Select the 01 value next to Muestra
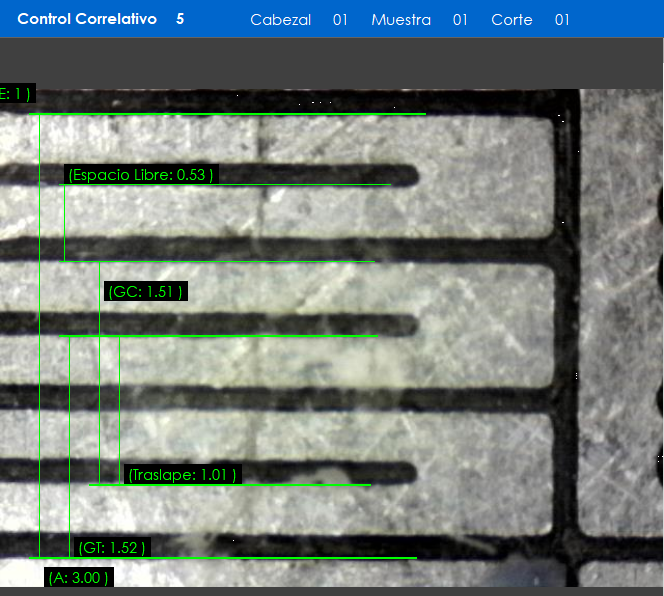Image resolution: width=664 pixels, height=596 pixels. 460,20
